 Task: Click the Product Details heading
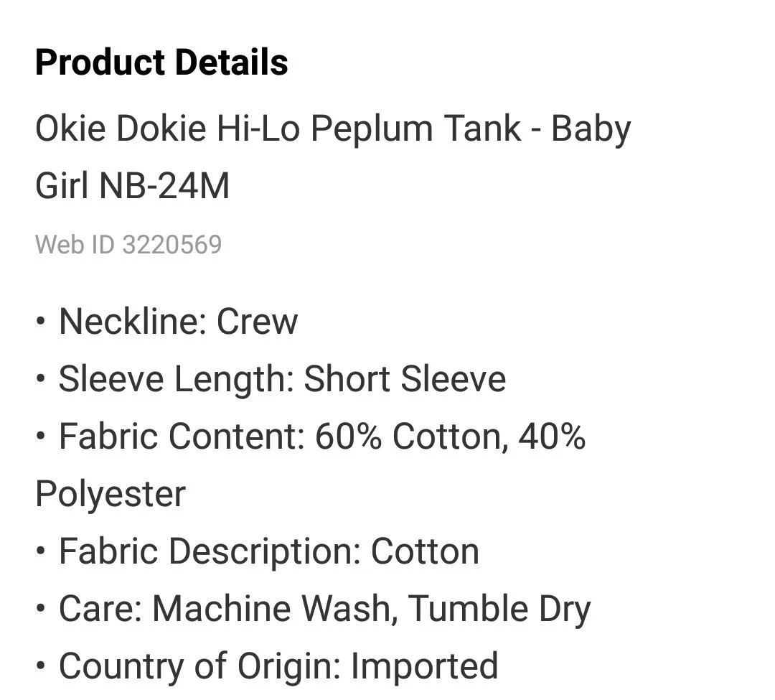pos(161,62)
